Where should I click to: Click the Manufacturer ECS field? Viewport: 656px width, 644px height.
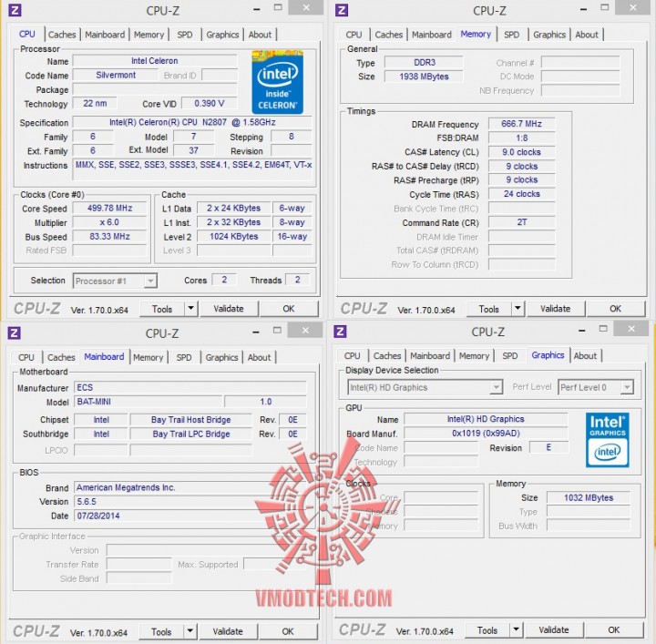pyautogui.click(x=190, y=388)
